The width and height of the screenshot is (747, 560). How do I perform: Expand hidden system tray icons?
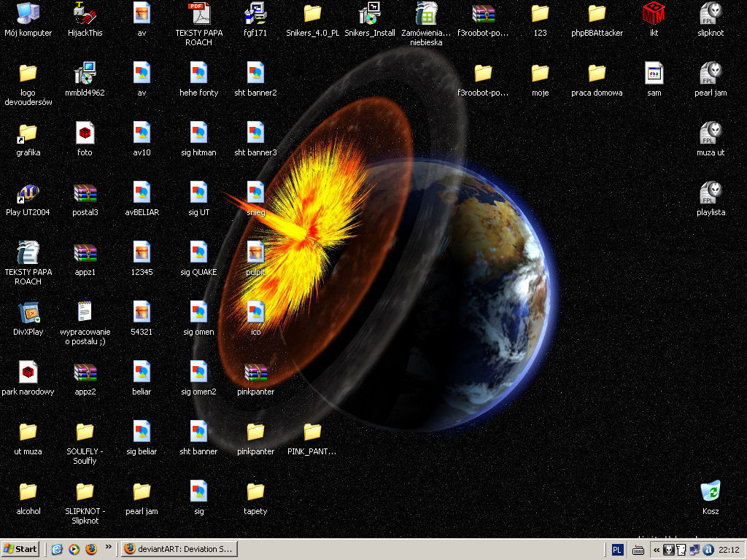click(657, 550)
